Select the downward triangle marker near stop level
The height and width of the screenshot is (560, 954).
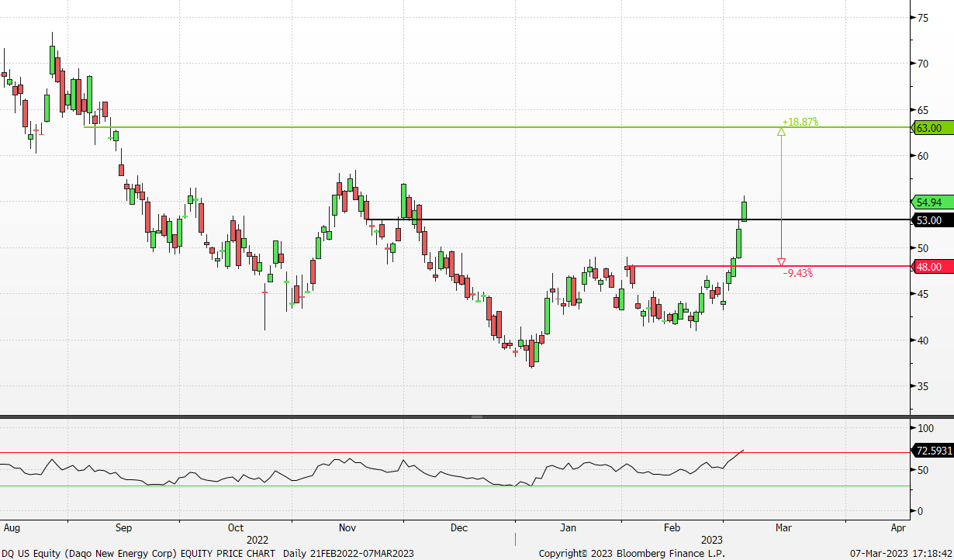tap(781, 262)
